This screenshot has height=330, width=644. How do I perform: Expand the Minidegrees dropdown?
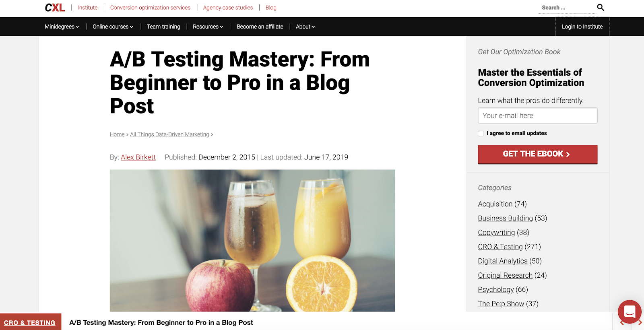click(62, 27)
